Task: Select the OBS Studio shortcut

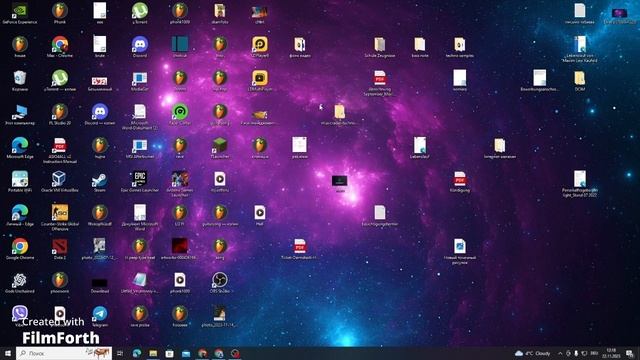Action: (220, 283)
